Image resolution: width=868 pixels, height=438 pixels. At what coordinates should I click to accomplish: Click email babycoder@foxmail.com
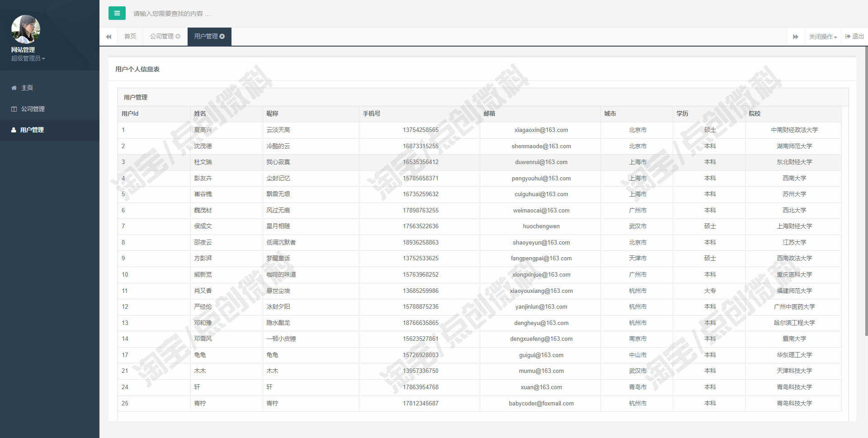click(541, 403)
